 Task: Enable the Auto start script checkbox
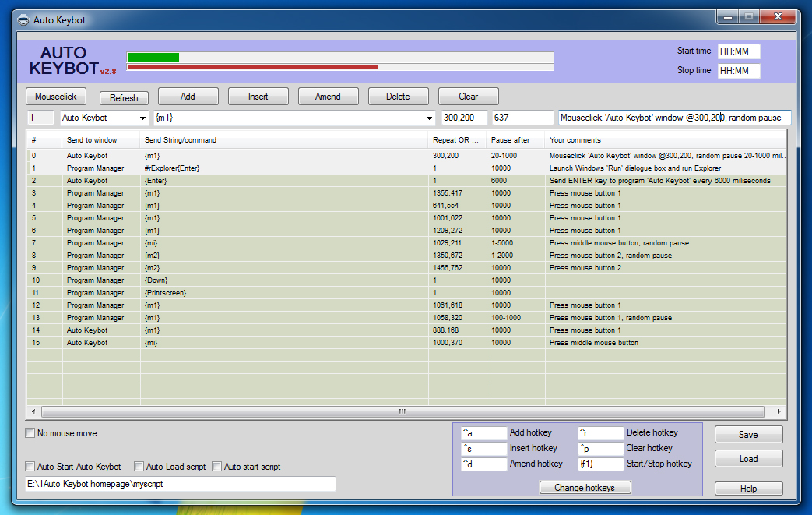(217, 466)
